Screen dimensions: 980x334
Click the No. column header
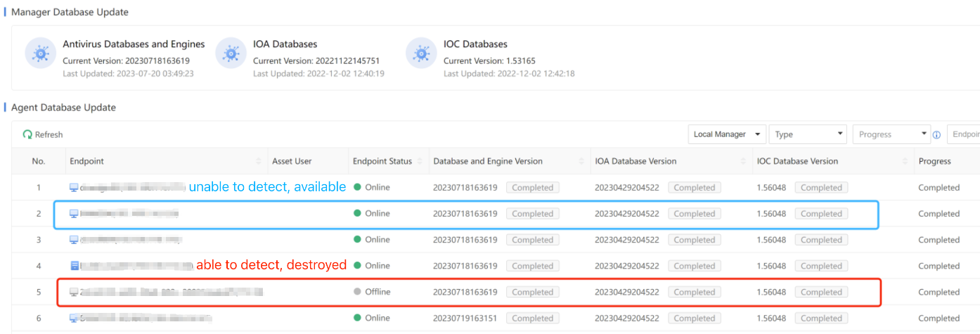(39, 162)
